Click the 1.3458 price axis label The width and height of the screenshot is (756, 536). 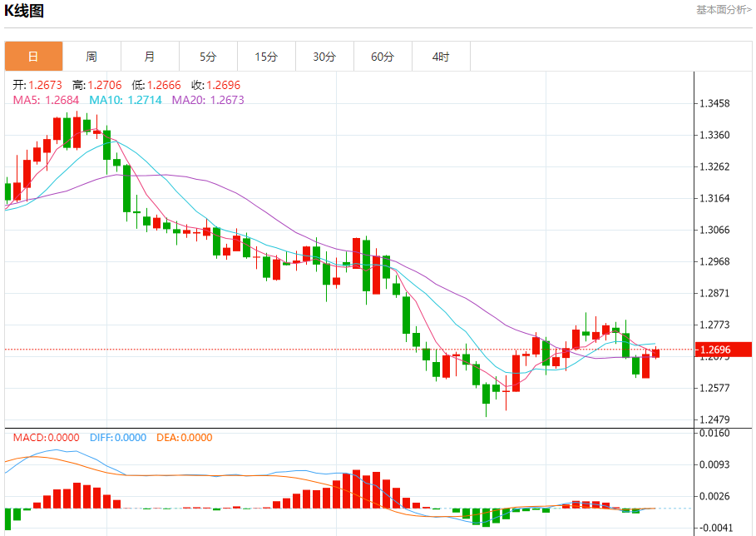click(x=714, y=103)
